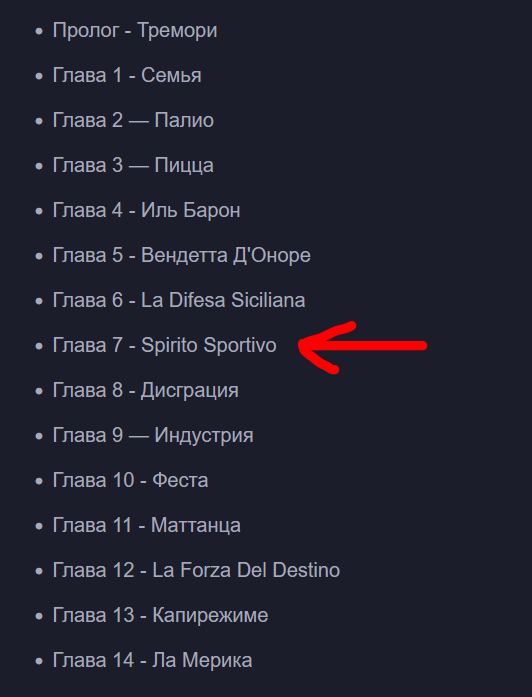Click bullet point next to Глава 10

tap(39, 481)
